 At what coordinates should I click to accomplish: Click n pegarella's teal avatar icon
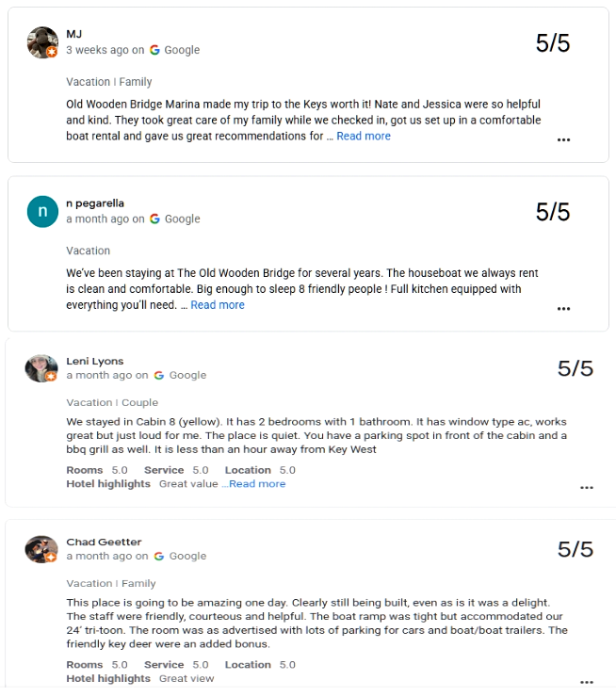pyautogui.click(x=42, y=212)
